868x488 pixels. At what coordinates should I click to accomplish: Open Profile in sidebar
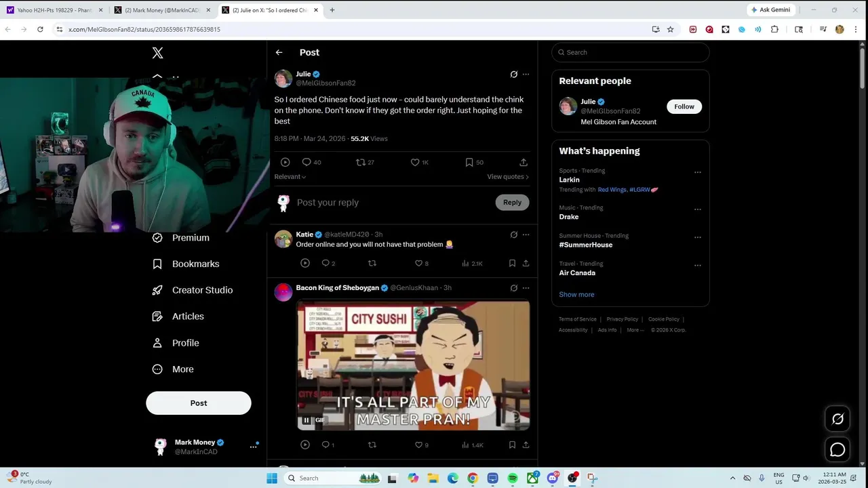[x=176, y=343]
